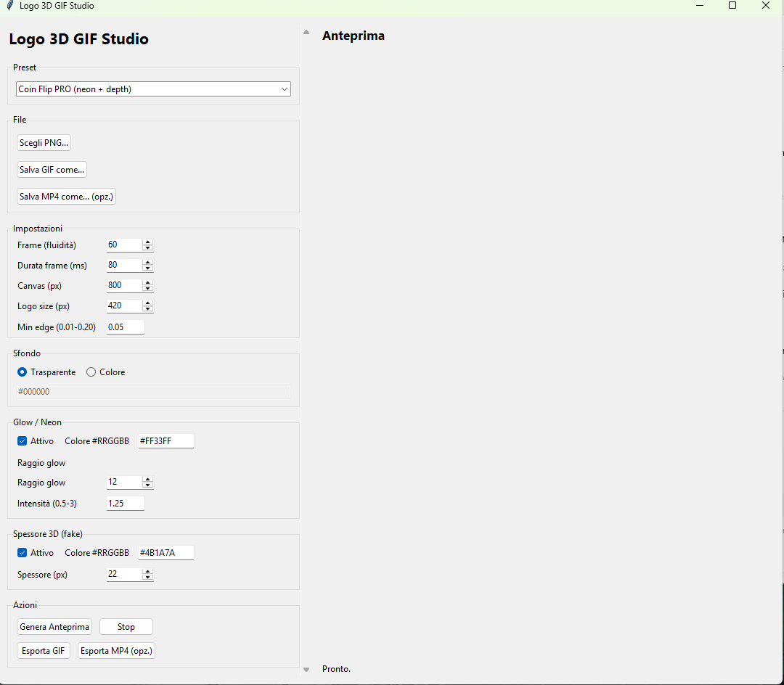Click the disabled #000000 background color field
The height and width of the screenshot is (685, 784).
point(153,392)
